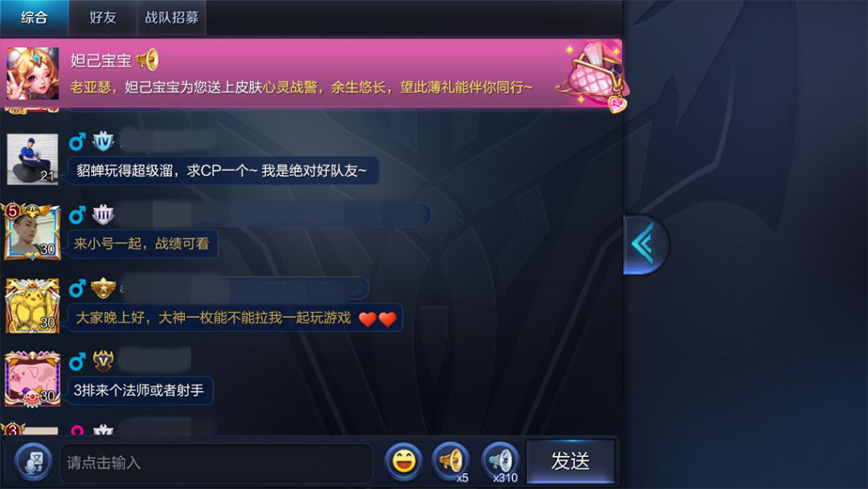Collapse the chat panel with the double-chevron arrow
This screenshot has width=868, height=489.
[x=645, y=244]
